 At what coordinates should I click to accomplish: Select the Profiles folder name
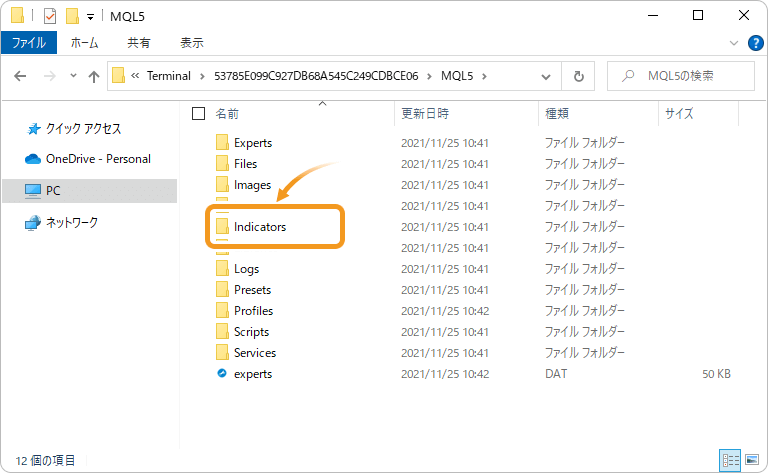[x=253, y=311]
